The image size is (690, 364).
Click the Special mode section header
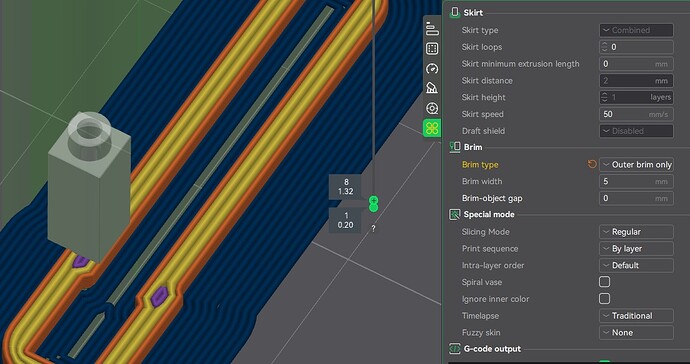tap(488, 215)
